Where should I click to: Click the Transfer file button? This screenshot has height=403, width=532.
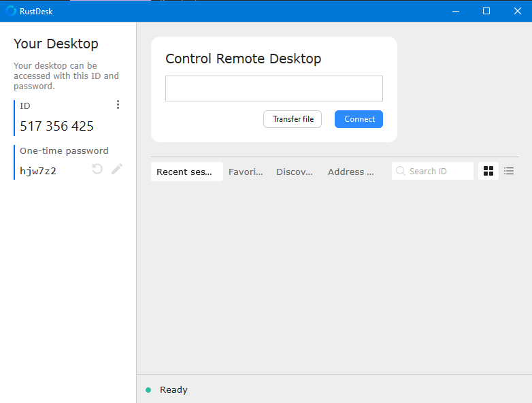pos(293,119)
